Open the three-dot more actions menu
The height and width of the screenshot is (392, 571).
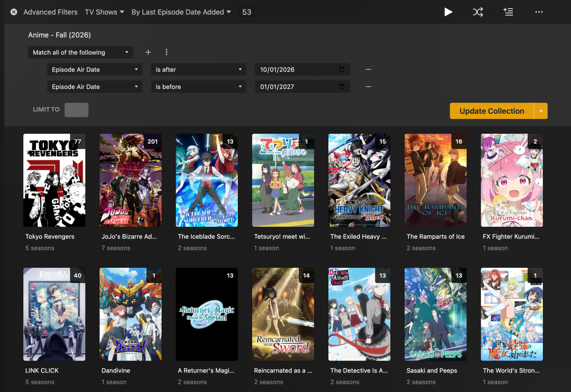tap(539, 12)
